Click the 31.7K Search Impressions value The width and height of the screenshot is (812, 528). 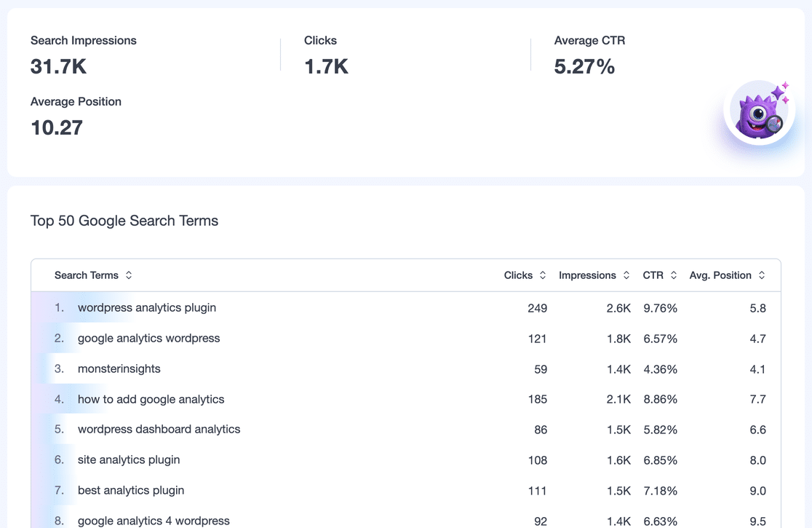pyautogui.click(x=58, y=67)
